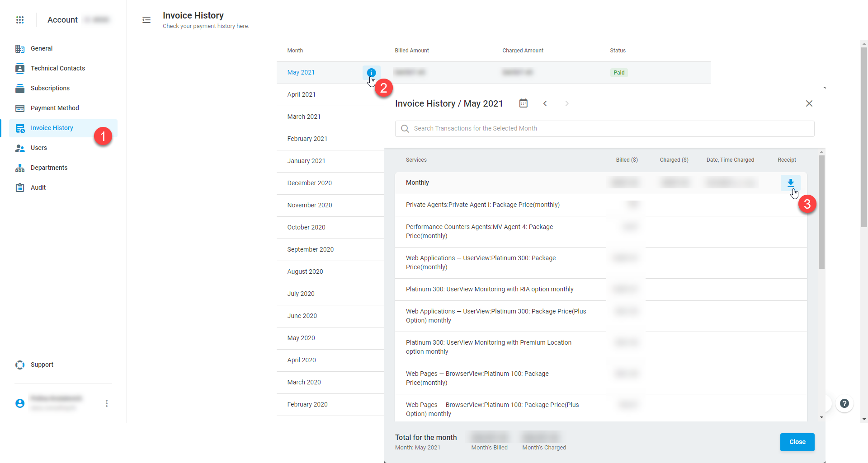This screenshot has height=463, width=868.
Task: Click the info icon next to May 2021
Action: point(371,72)
